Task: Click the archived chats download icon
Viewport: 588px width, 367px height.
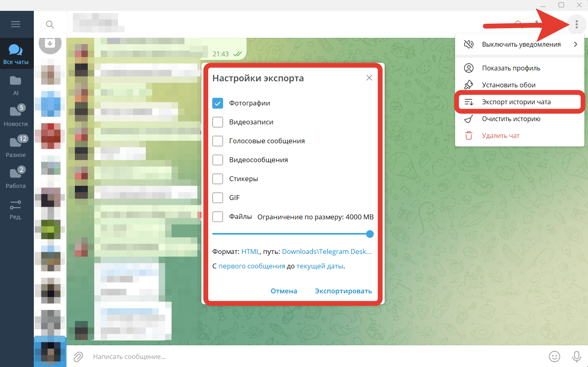Action: click(50, 43)
